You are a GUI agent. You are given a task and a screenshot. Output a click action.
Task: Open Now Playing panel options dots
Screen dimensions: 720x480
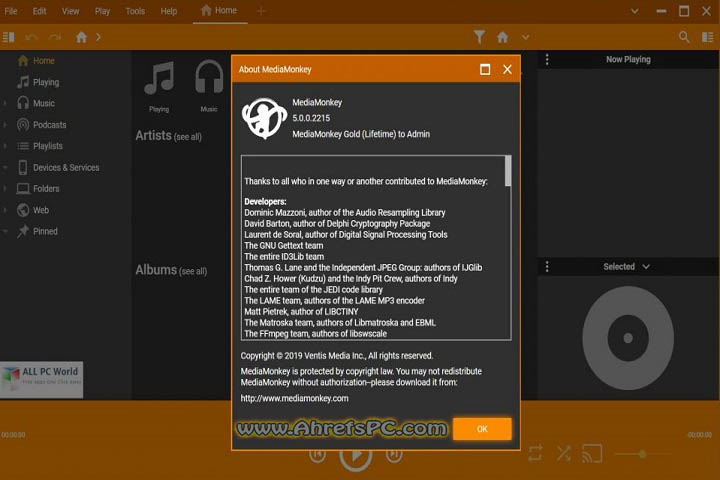547,59
